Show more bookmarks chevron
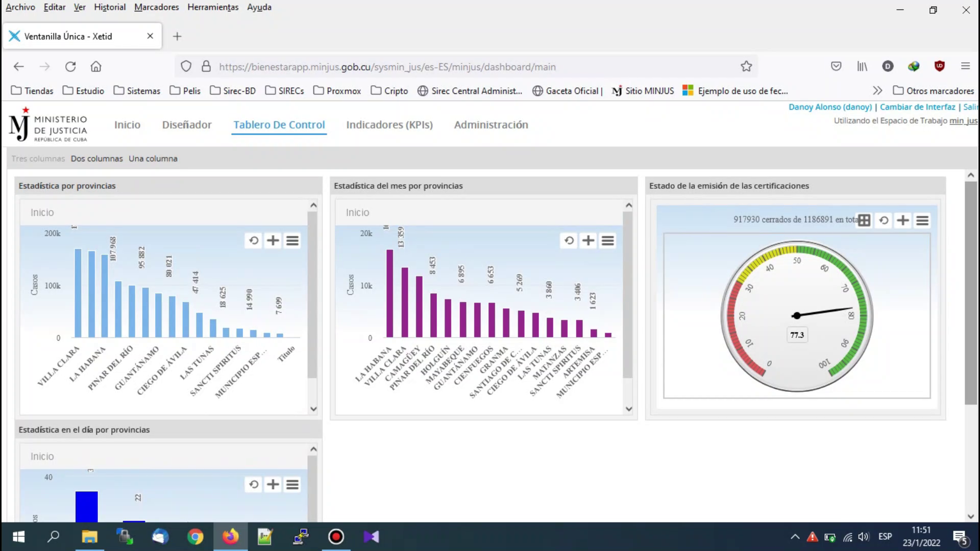The height and width of the screenshot is (551, 980). [x=877, y=91]
